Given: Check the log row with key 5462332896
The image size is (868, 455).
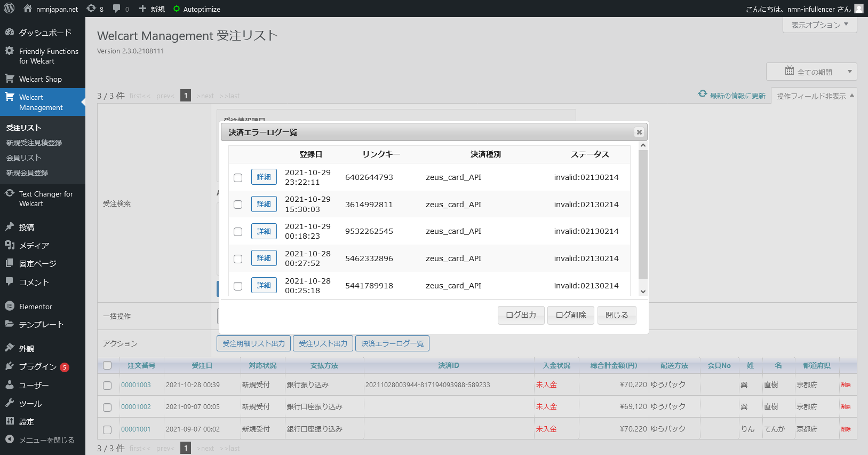Looking at the screenshot, I should click(238, 259).
